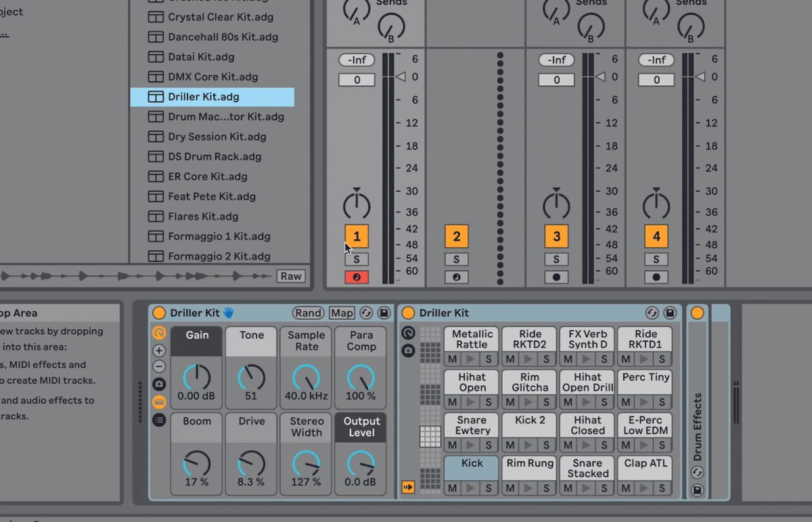Preview the Perc Tiny pad
The image size is (812, 522).
645,402
